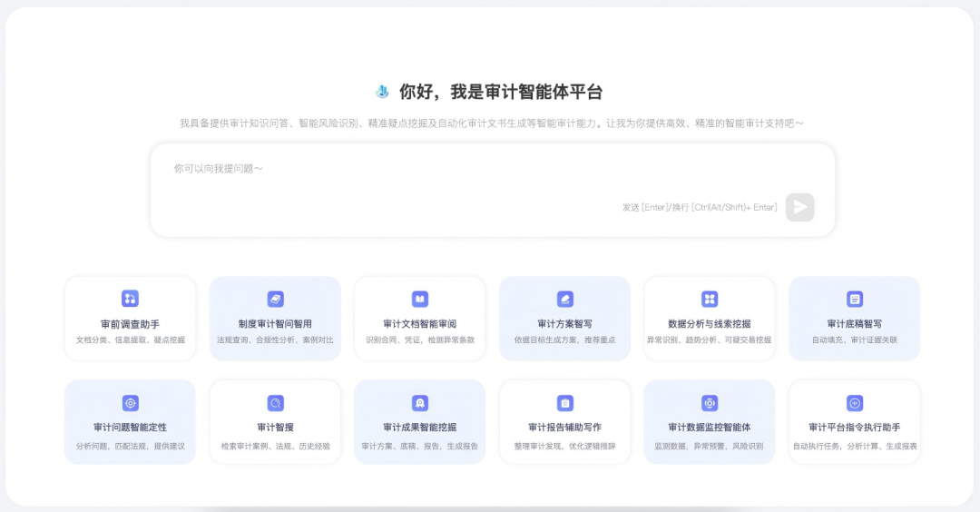This screenshot has width=980, height=512.
Task: Select the 审计平台指令执行助手 title
Action: (x=855, y=427)
